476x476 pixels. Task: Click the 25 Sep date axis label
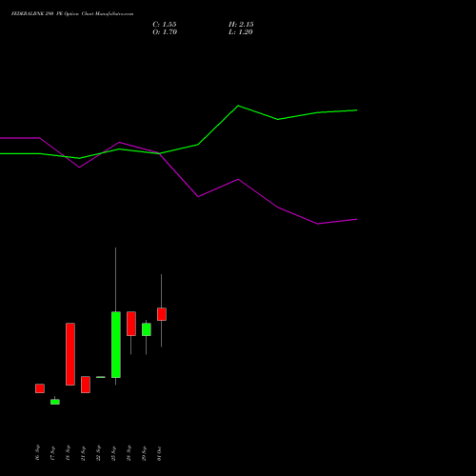coord(113,453)
